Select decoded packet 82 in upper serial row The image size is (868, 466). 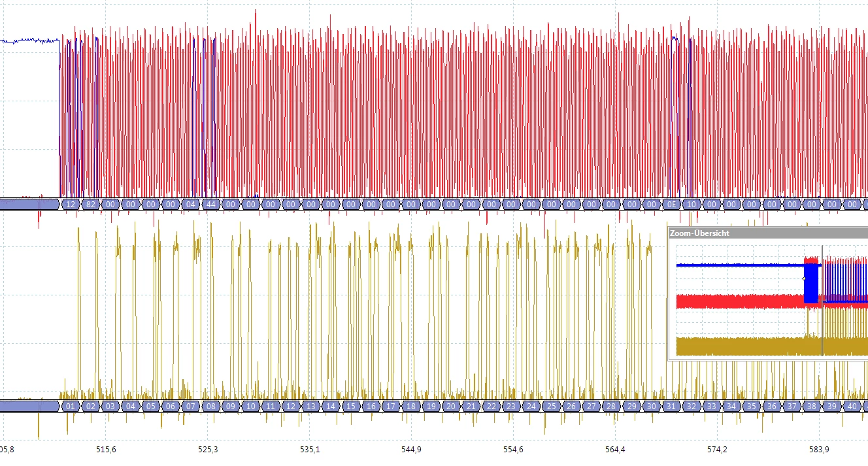90,205
